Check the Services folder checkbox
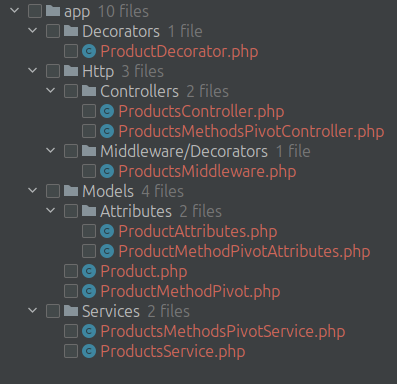This screenshot has height=384, width=397. click(53, 311)
